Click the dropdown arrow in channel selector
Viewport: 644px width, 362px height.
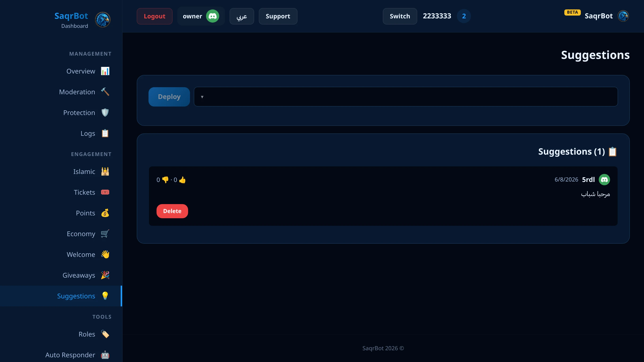coord(202,97)
